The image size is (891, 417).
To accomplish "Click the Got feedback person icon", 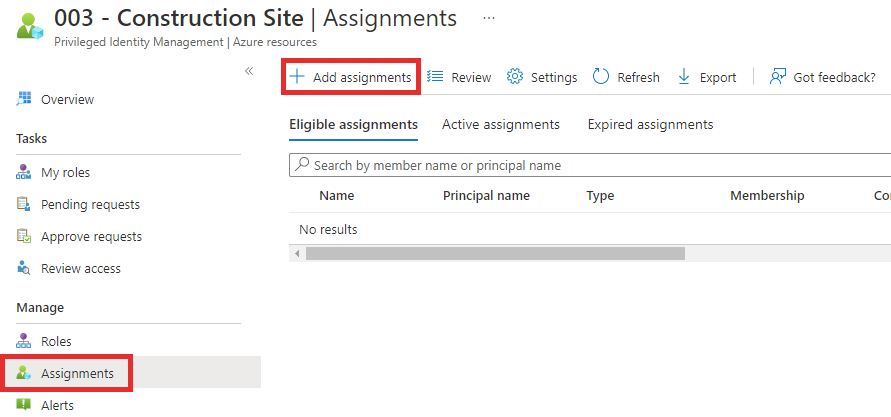I will [777, 77].
